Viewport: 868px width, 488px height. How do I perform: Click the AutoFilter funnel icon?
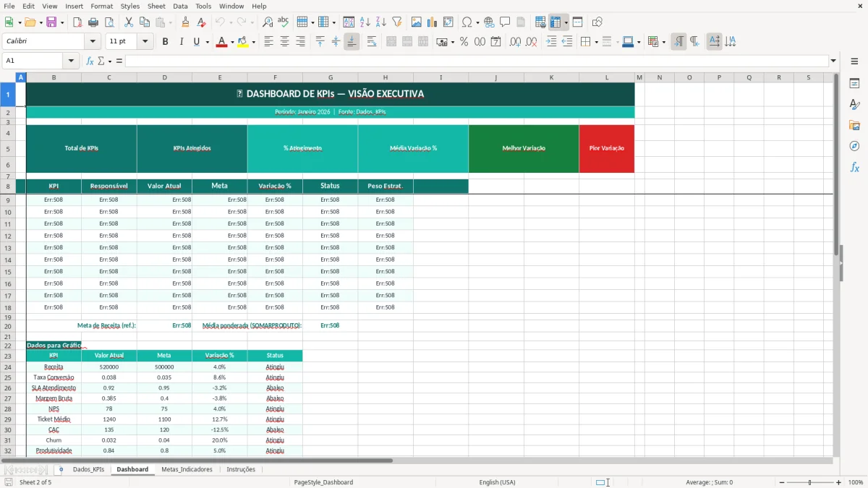click(x=396, y=22)
